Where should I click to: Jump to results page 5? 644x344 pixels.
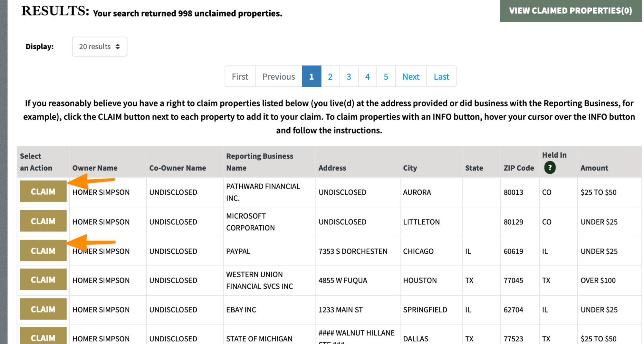click(x=386, y=76)
